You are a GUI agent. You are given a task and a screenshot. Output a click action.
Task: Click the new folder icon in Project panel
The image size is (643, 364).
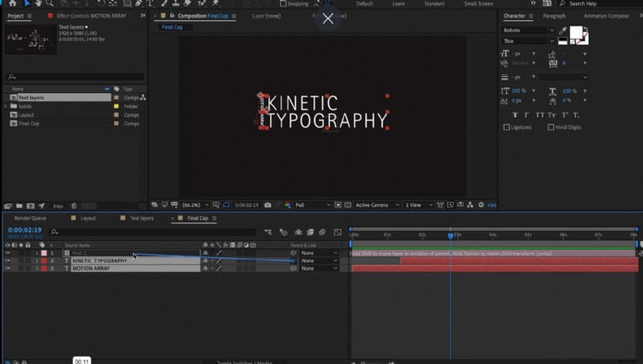[19, 206]
